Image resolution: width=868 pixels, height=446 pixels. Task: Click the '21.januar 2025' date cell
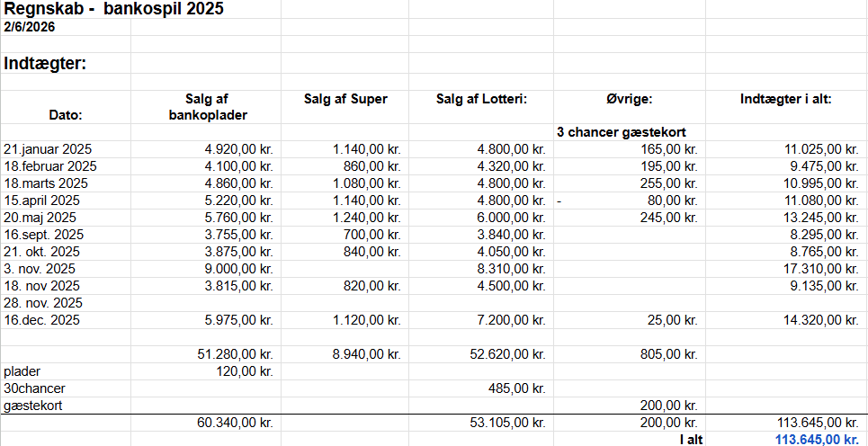point(49,149)
